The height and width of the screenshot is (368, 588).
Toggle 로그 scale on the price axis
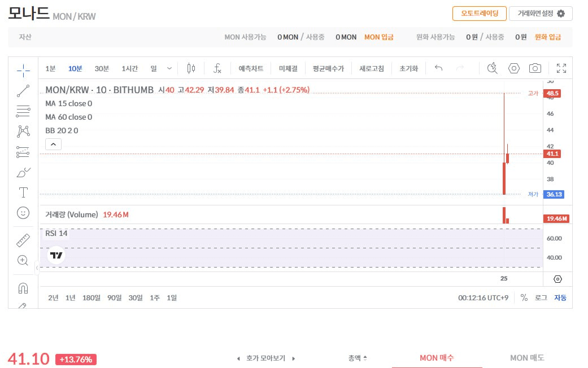(x=542, y=298)
